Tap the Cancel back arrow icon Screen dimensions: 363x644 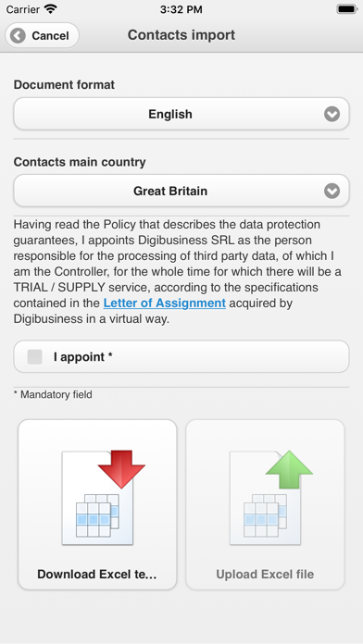18,36
